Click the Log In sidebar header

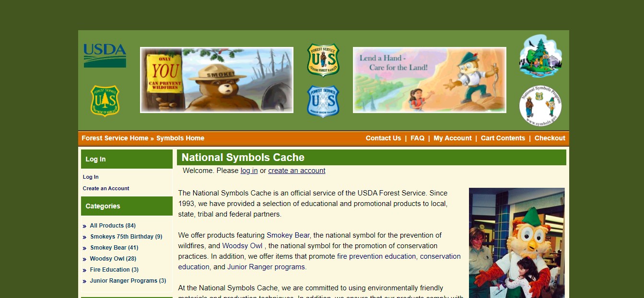click(x=127, y=159)
